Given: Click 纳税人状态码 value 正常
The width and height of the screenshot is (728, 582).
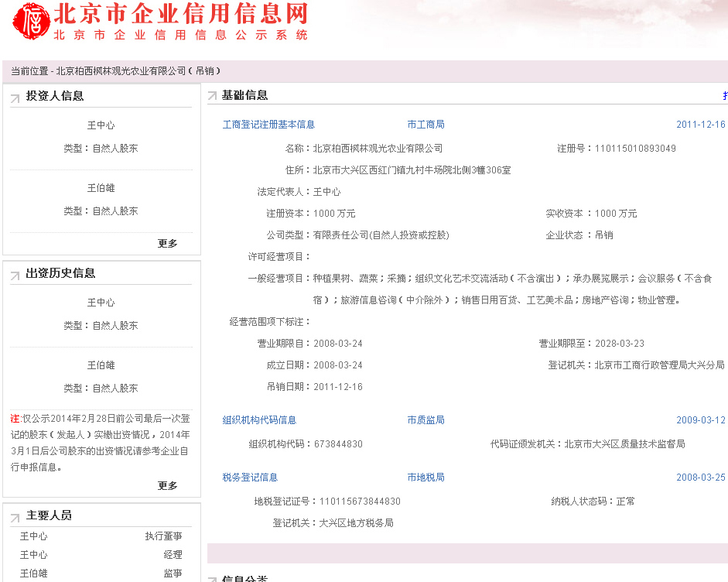Looking at the screenshot, I should pos(625,502).
